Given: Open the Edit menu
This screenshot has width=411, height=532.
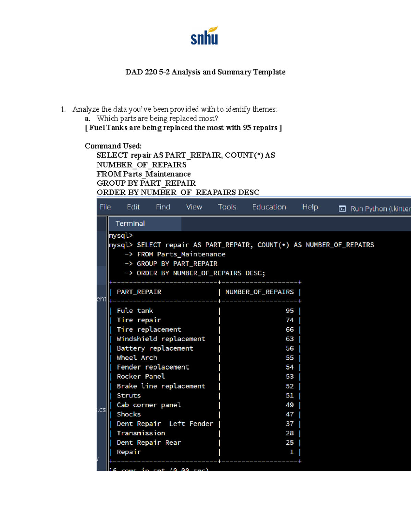Looking at the screenshot, I should [x=133, y=207].
